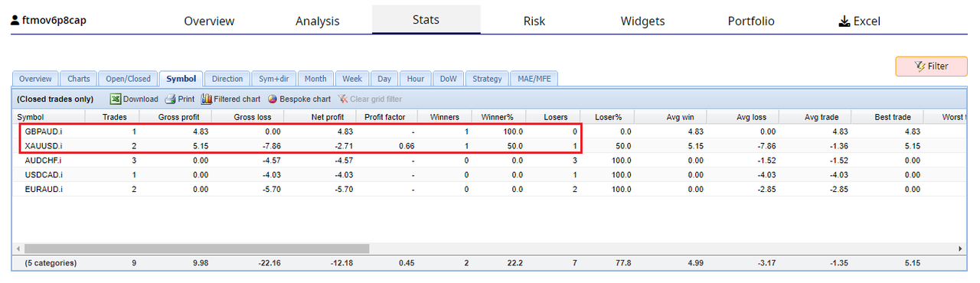This screenshot has height=283, width=980.
Task: Switch to the DoW sub-tab
Action: click(x=449, y=79)
